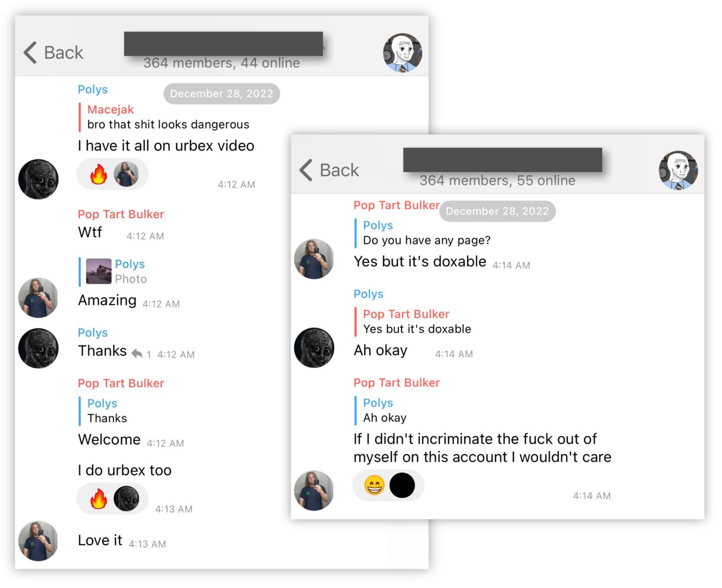Open Polys avatar beside 'Ah okay' message
The height and width of the screenshot is (588, 722).
coord(314,348)
